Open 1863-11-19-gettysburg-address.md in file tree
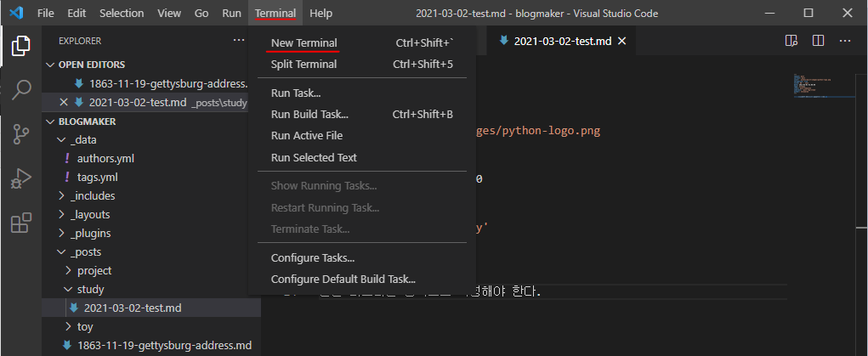The width and height of the screenshot is (868, 356). coord(164,346)
